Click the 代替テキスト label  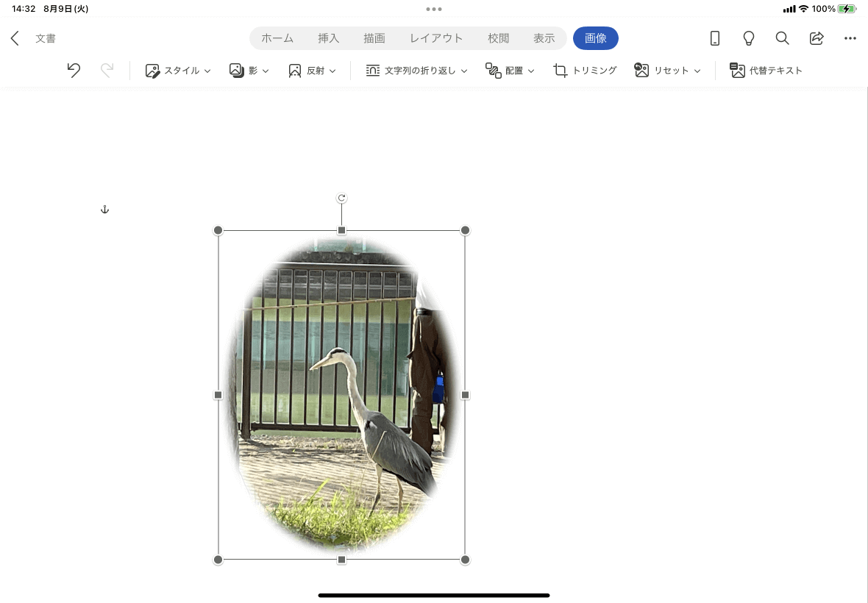point(776,71)
